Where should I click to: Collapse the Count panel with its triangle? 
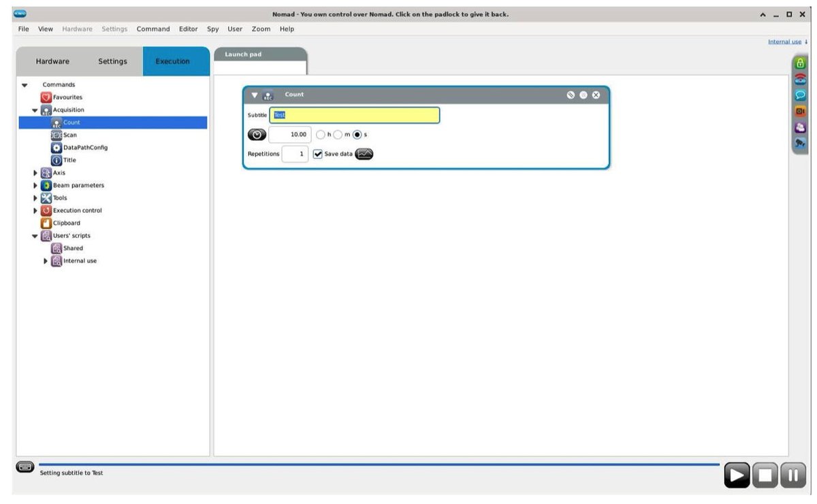click(x=255, y=95)
